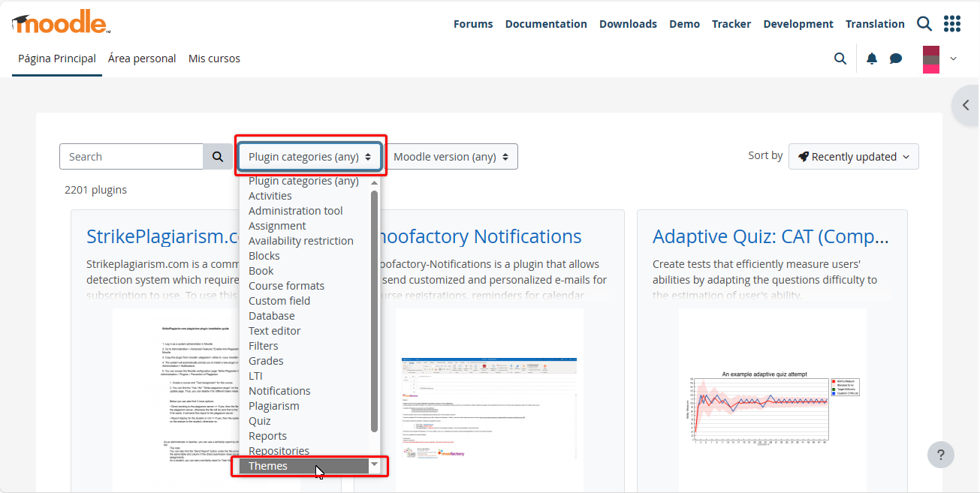Open the Moodle sites grid menu
The height and width of the screenshot is (493, 980).
point(952,24)
